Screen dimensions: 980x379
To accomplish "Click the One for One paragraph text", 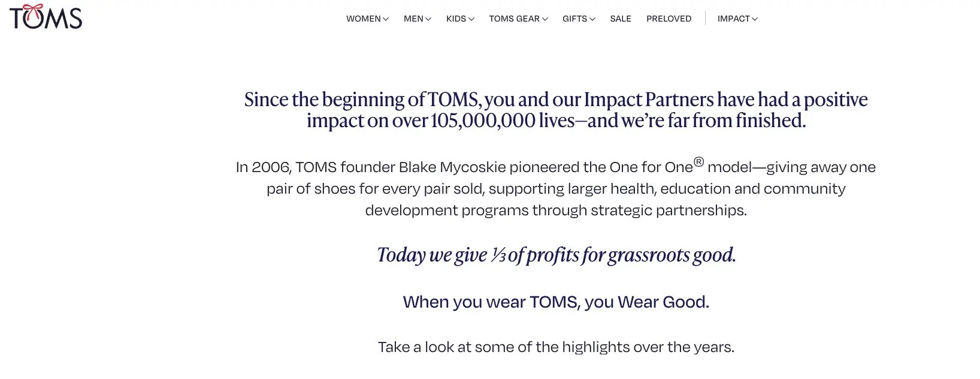I will [x=555, y=188].
